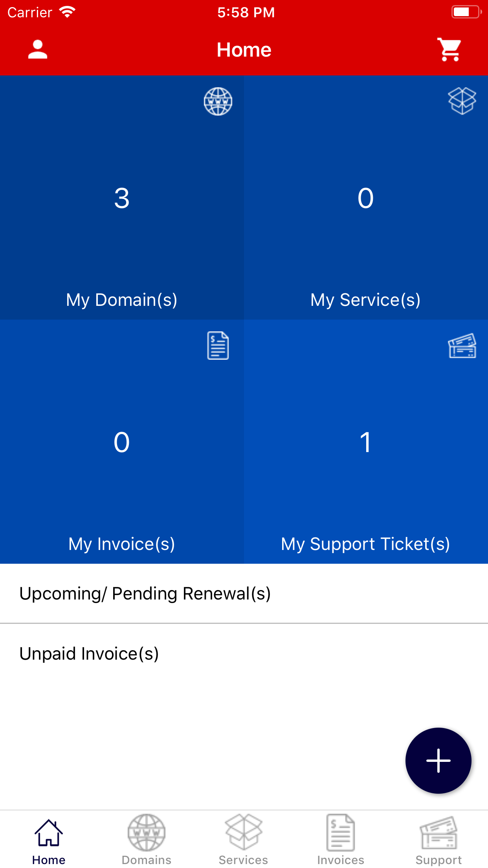Open the shopping cart

(x=449, y=50)
